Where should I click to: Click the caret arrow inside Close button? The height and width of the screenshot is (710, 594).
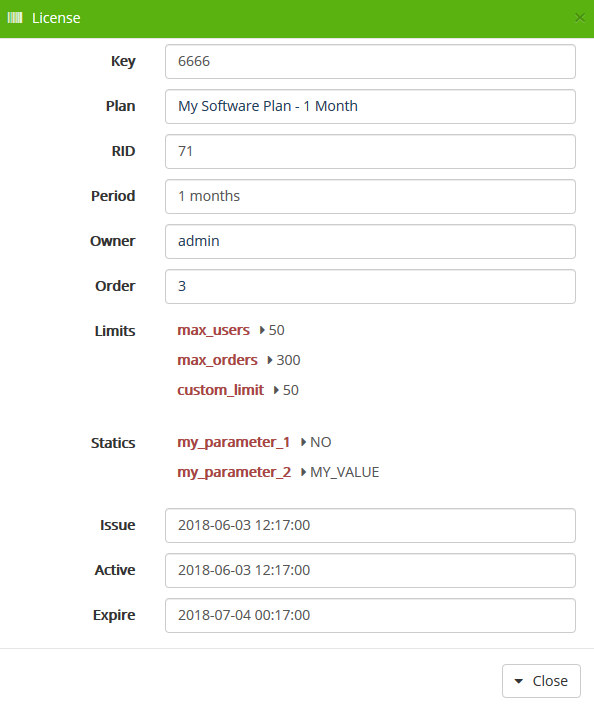pos(519,681)
